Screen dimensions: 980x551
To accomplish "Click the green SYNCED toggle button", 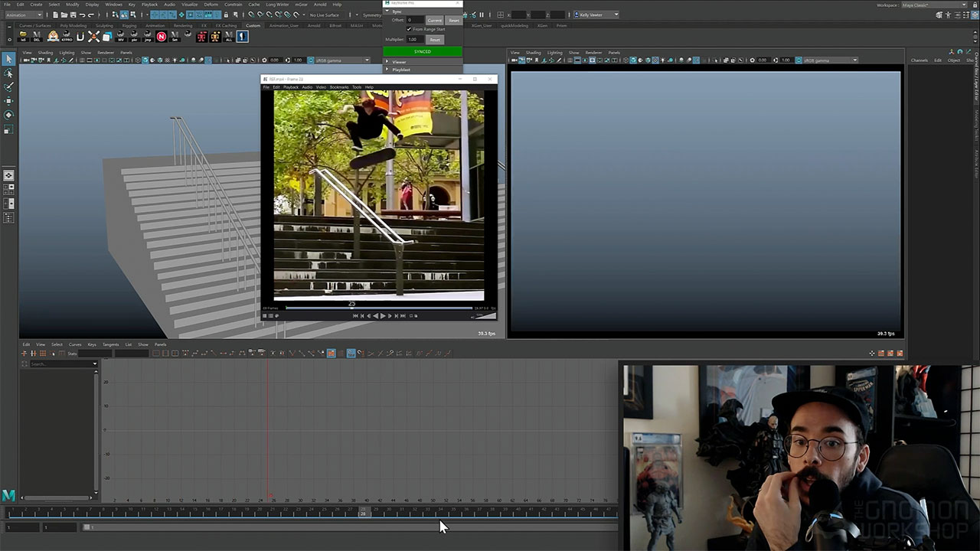I will tap(423, 51).
